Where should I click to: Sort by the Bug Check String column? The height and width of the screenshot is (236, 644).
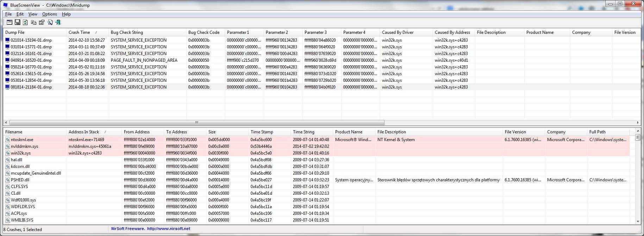[148, 32]
